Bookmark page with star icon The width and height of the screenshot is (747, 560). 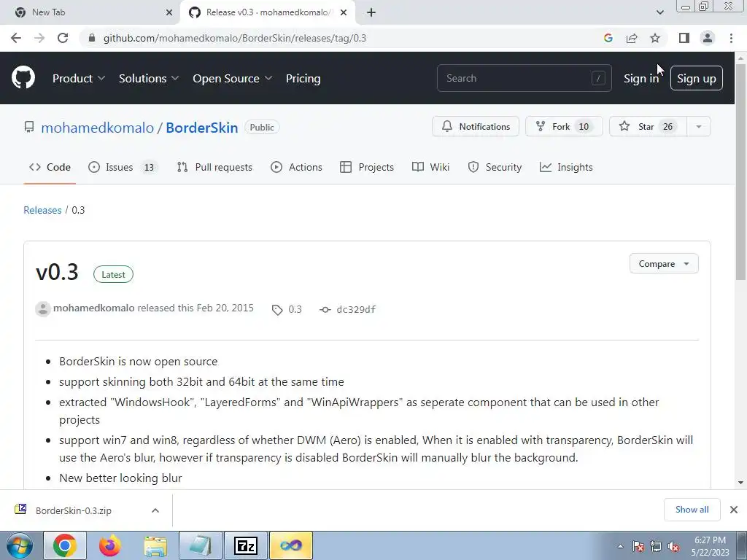[x=655, y=38]
